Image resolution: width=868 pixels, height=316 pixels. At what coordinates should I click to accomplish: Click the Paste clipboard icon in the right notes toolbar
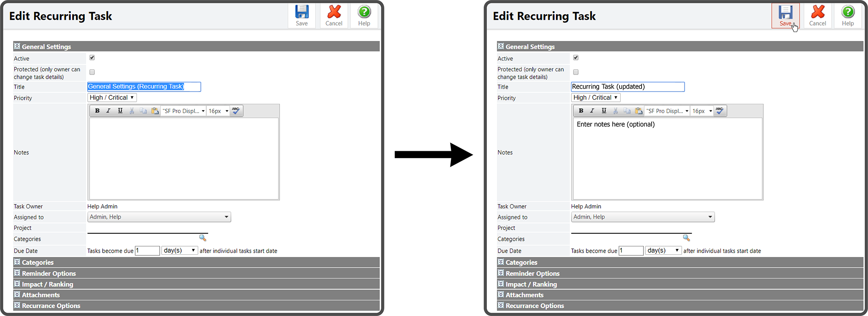pyautogui.click(x=638, y=111)
